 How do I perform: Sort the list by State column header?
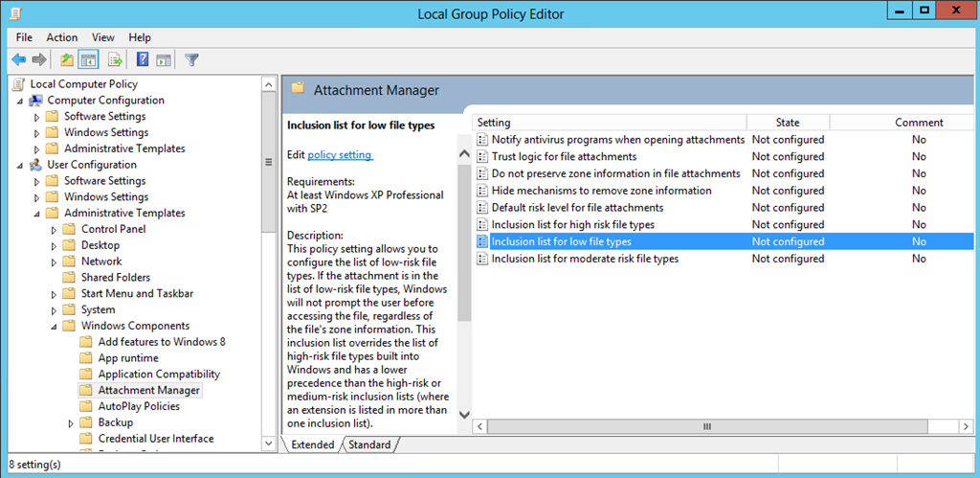pos(788,123)
